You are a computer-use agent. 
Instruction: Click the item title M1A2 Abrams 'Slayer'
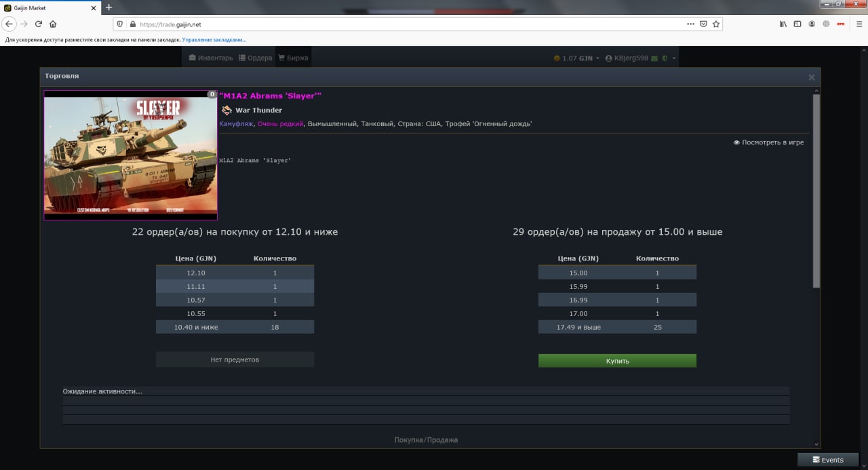coord(271,96)
